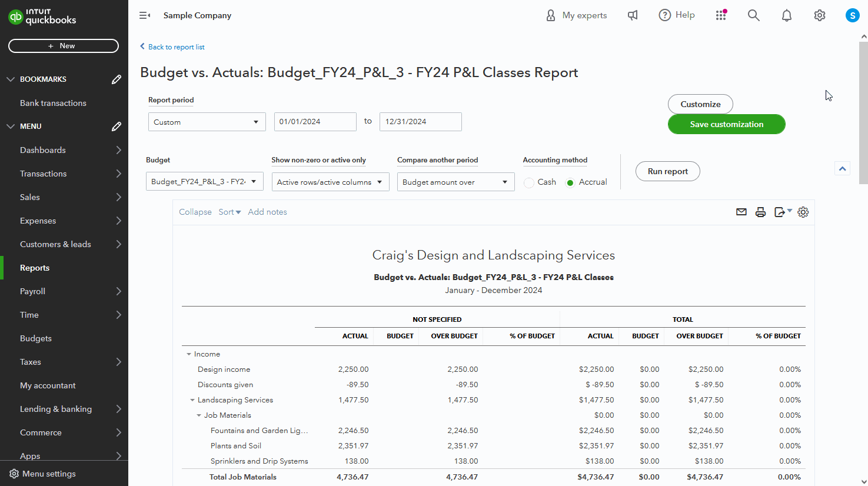Open the apps grid icon
This screenshot has height=486, width=868.
pyautogui.click(x=720, y=15)
